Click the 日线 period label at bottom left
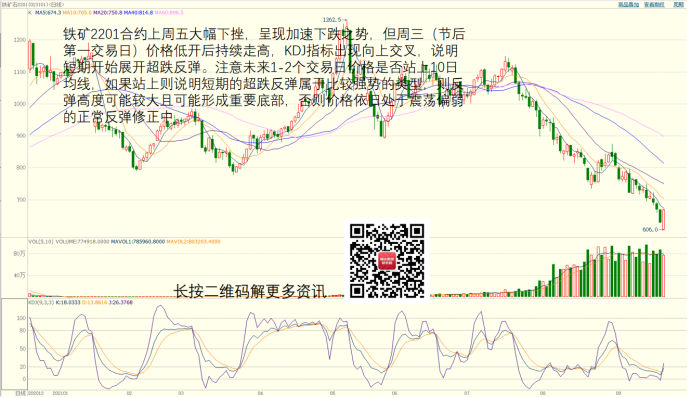Image resolution: width=692 pixels, height=398 pixels. click(20, 392)
